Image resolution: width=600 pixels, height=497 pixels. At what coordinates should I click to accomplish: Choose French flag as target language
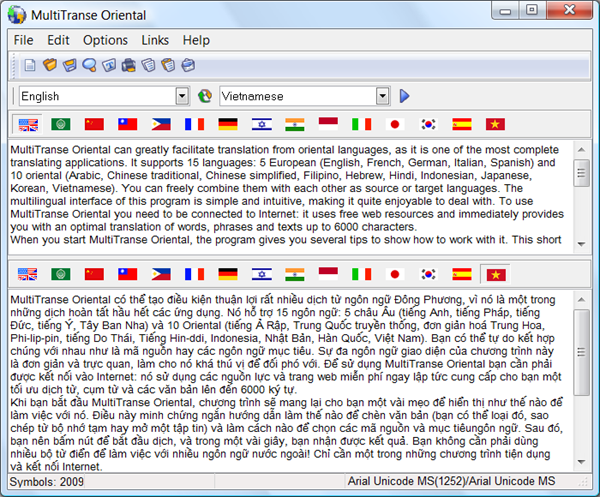pyautogui.click(x=194, y=274)
